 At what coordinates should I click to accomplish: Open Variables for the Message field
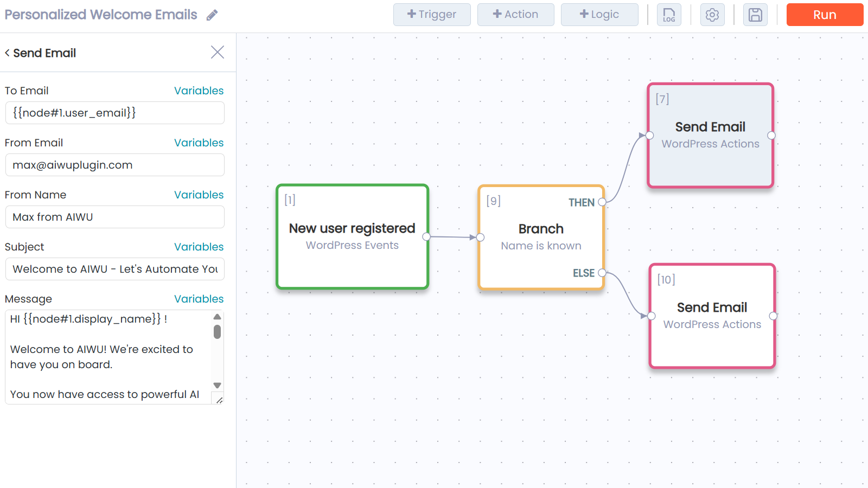(199, 299)
